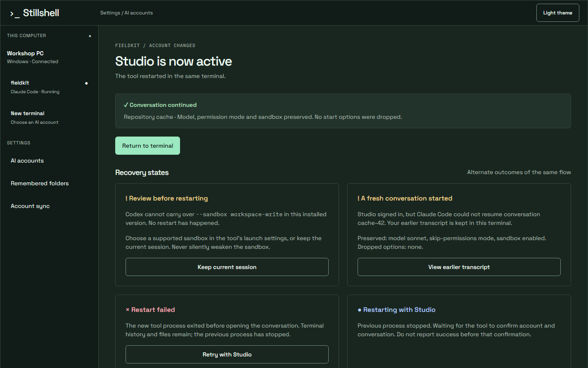The width and height of the screenshot is (588, 368).
Task: Click the "Conversation continued" status text
Action: pyautogui.click(x=160, y=105)
